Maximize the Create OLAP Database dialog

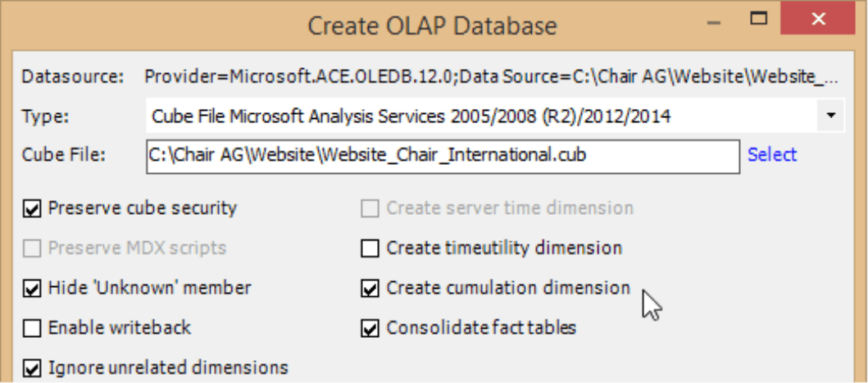coord(758,18)
